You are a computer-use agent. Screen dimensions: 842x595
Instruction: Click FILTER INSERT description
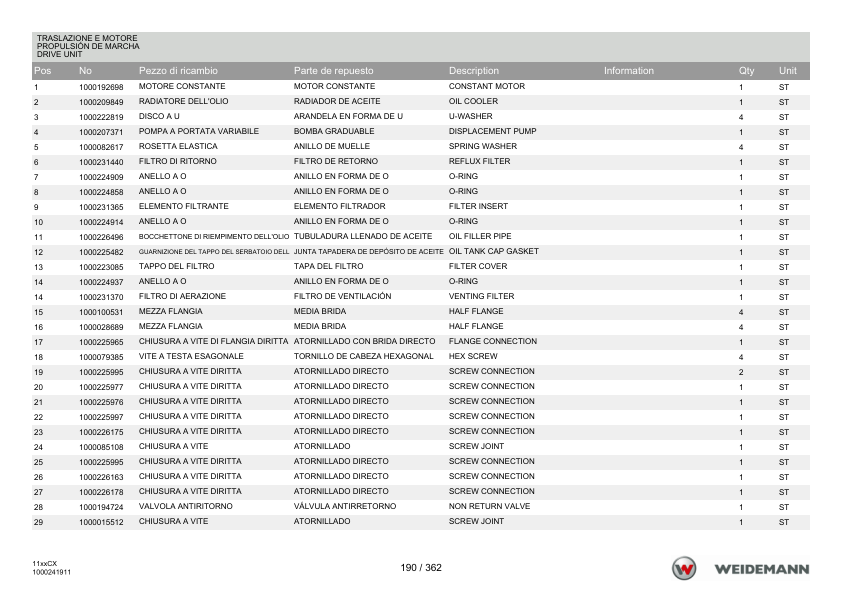click(478, 206)
